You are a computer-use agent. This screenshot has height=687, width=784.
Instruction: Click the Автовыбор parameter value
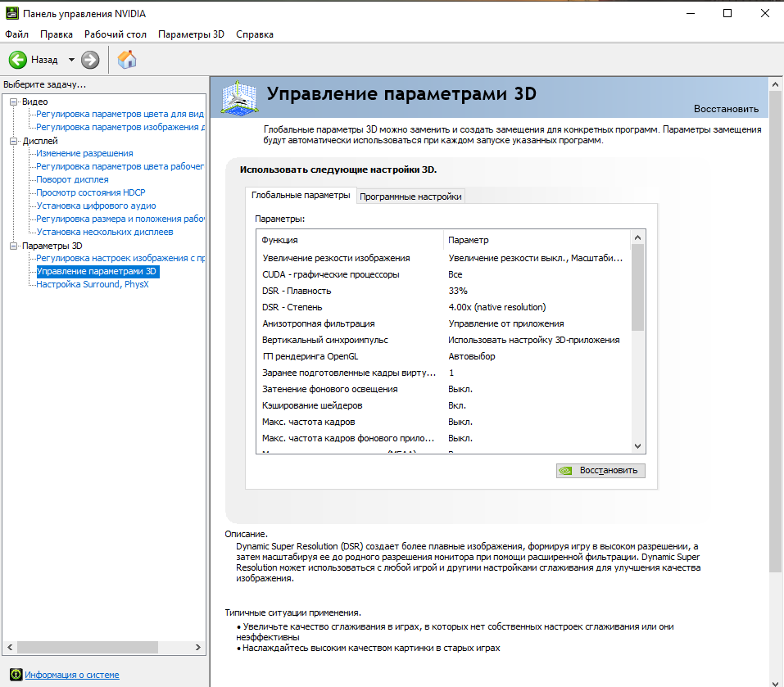click(472, 357)
